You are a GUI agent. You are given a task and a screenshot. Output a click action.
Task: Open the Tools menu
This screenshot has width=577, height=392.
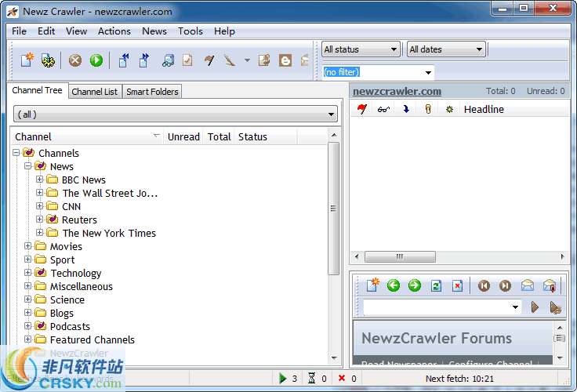pyautogui.click(x=191, y=31)
